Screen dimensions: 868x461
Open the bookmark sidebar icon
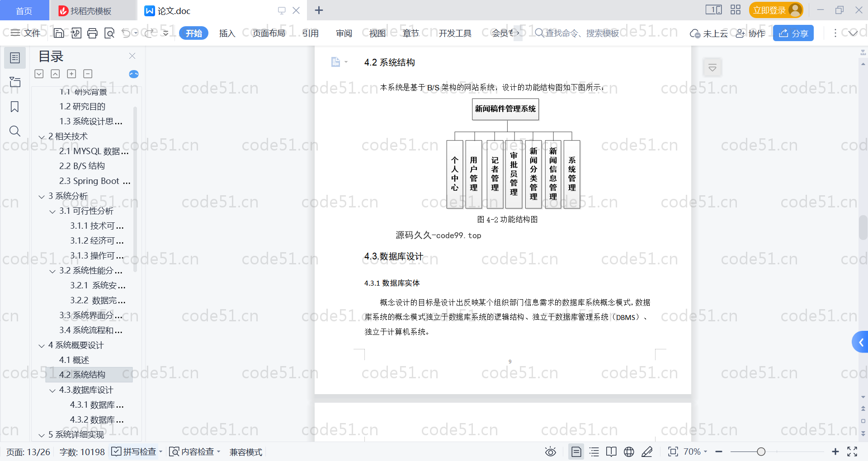click(x=15, y=107)
